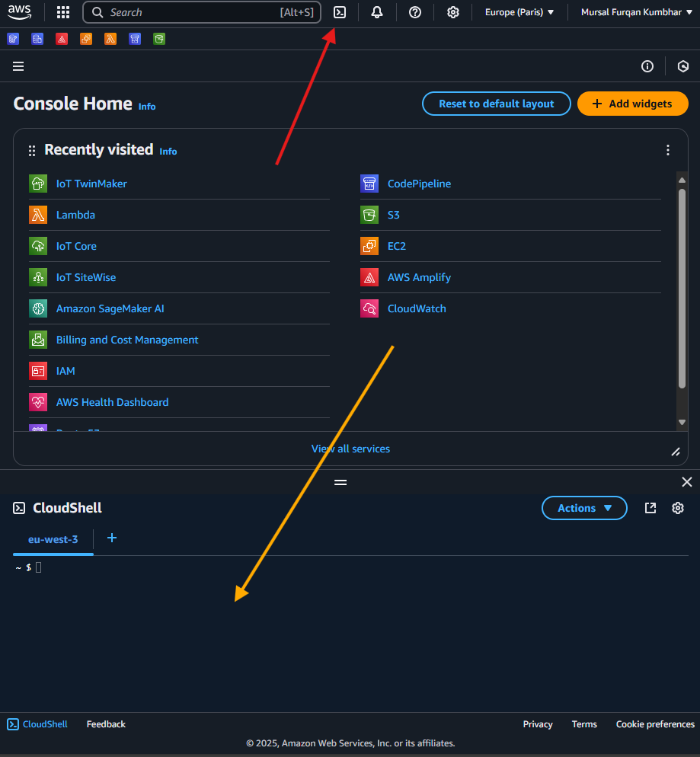Open the IoT TwinMaker link

tap(91, 184)
